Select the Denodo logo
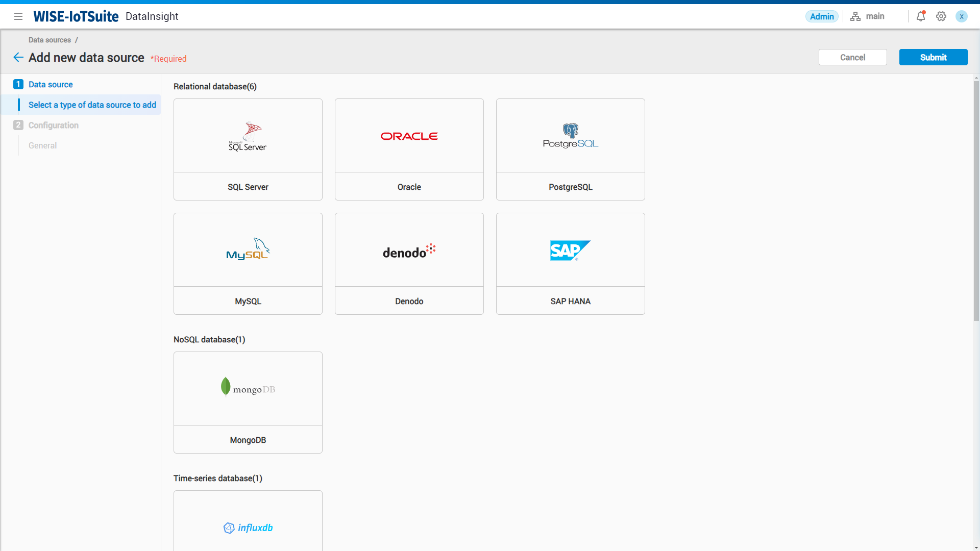This screenshot has height=551, width=980. pyautogui.click(x=409, y=249)
